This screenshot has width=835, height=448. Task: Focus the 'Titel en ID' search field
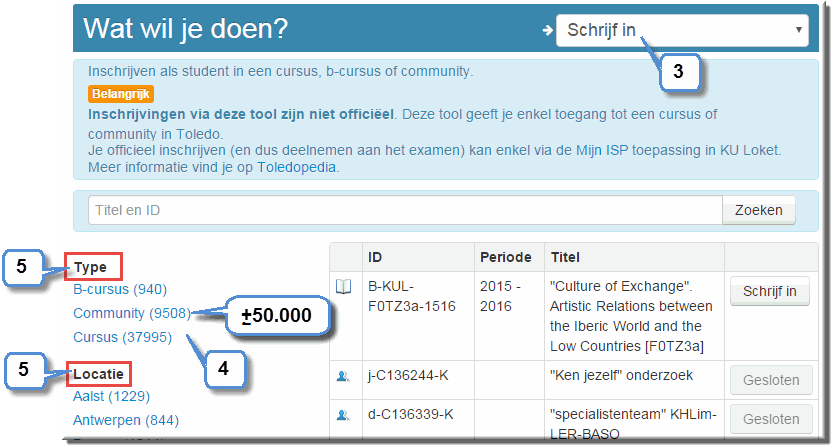[x=405, y=210]
